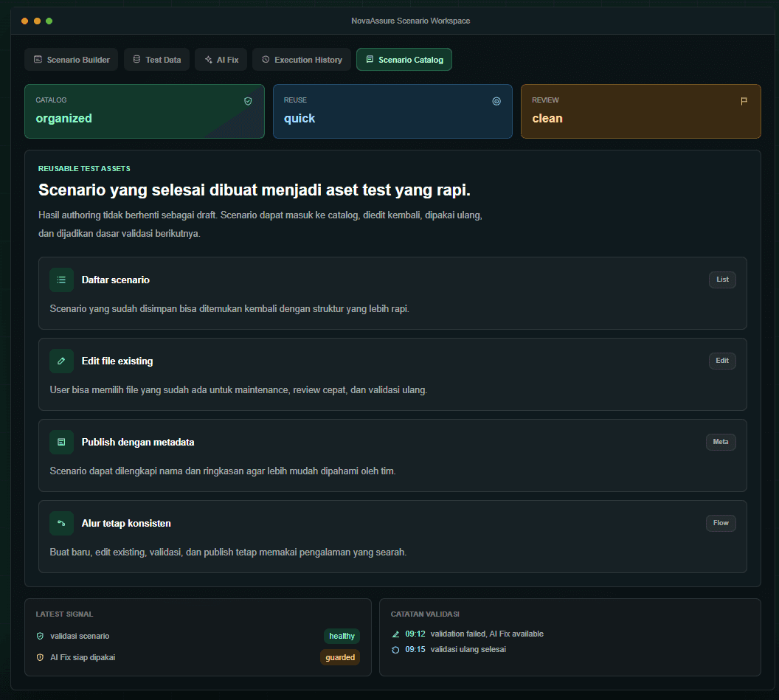Image resolution: width=779 pixels, height=700 pixels.
Task: Click the shield icon on Catalog card
Action: [x=248, y=101]
